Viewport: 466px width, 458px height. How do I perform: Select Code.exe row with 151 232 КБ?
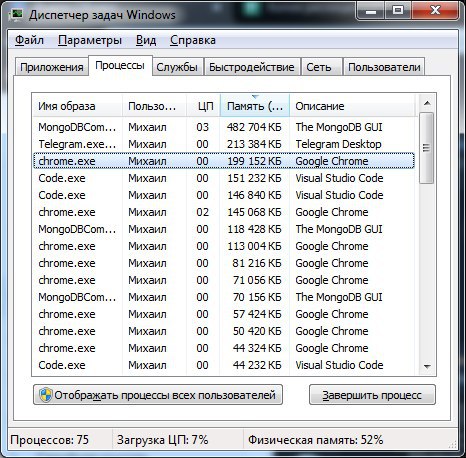point(224,178)
